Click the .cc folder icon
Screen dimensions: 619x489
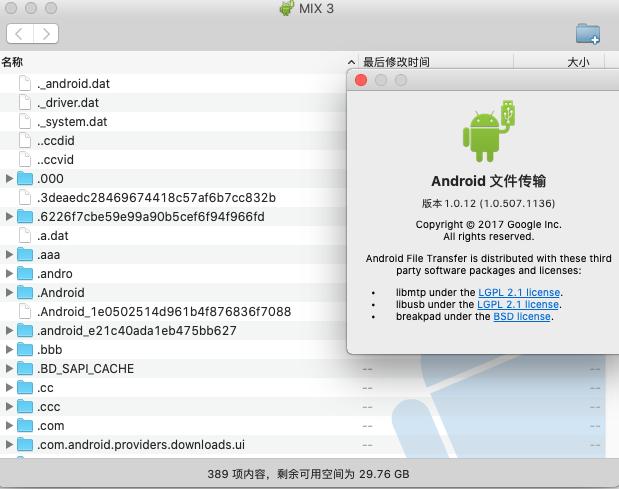pyautogui.click(x=25, y=388)
